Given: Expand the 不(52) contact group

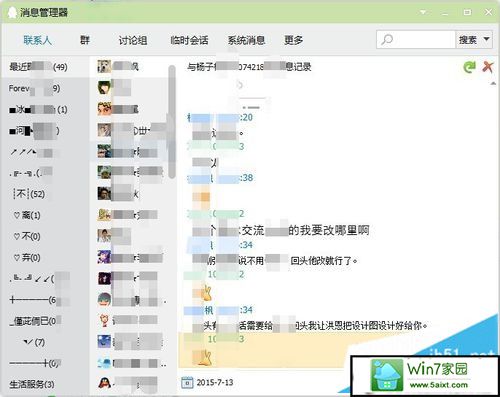Looking at the screenshot, I should tap(29, 194).
